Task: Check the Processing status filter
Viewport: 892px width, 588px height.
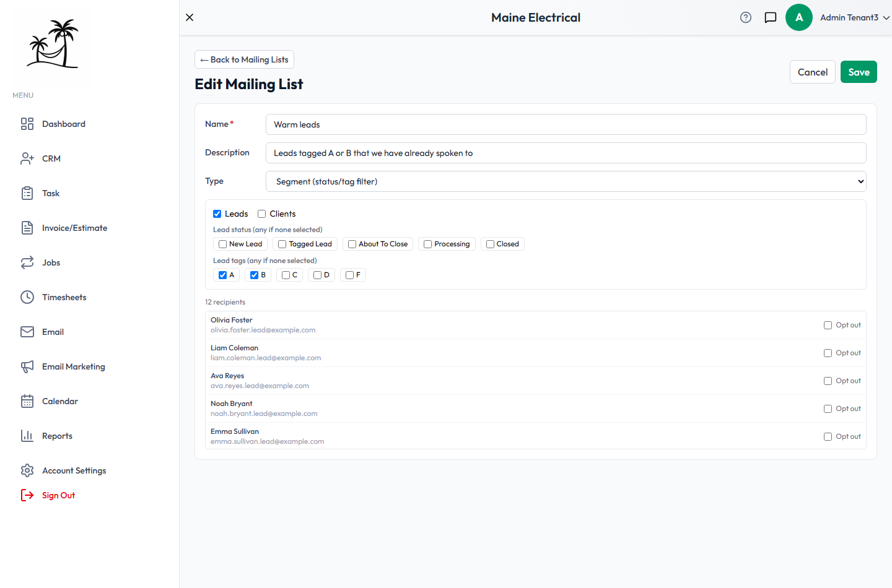Action: tap(427, 244)
